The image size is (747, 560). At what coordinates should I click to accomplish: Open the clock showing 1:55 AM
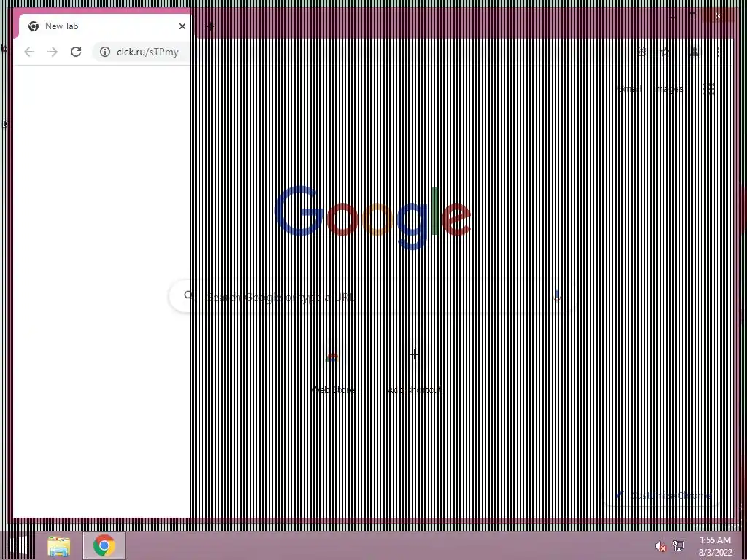pos(715,546)
